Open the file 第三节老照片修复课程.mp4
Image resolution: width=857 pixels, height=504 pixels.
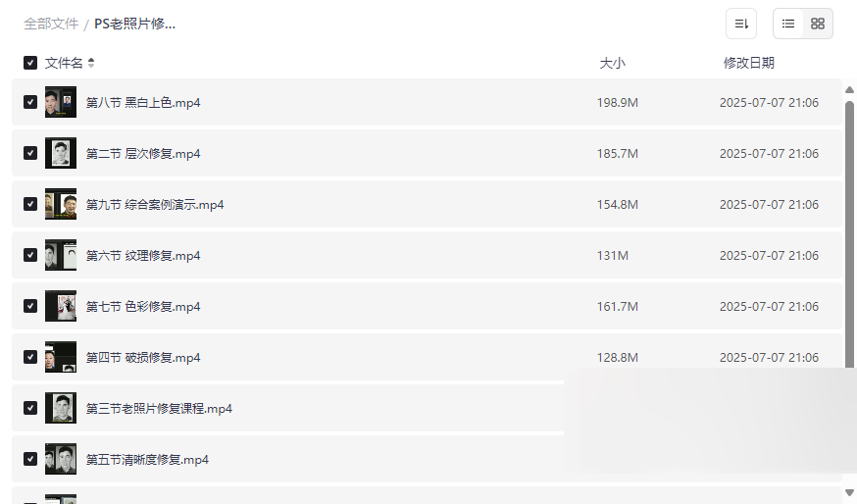pos(159,408)
